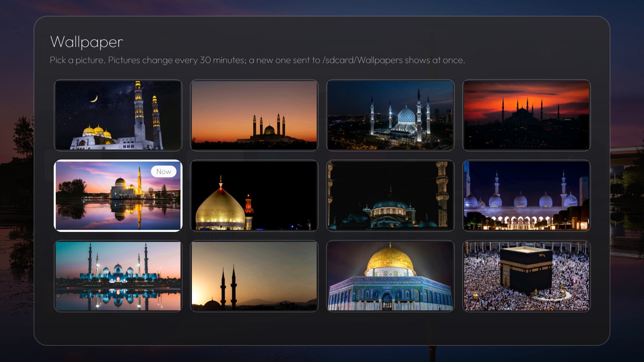Select the dark teal-domed mosque with stone minarets
The height and width of the screenshot is (362, 644).
pos(390,196)
